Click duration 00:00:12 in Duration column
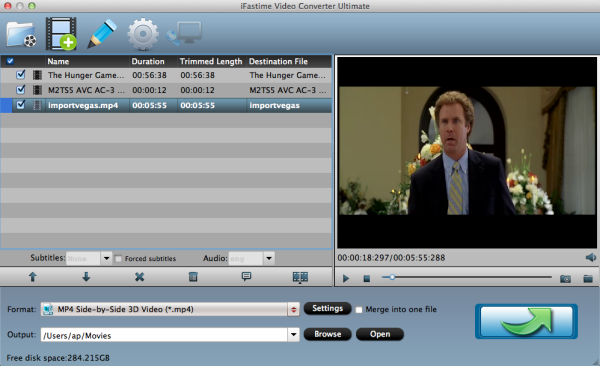Image resolution: width=600 pixels, height=366 pixels. point(149,90)
